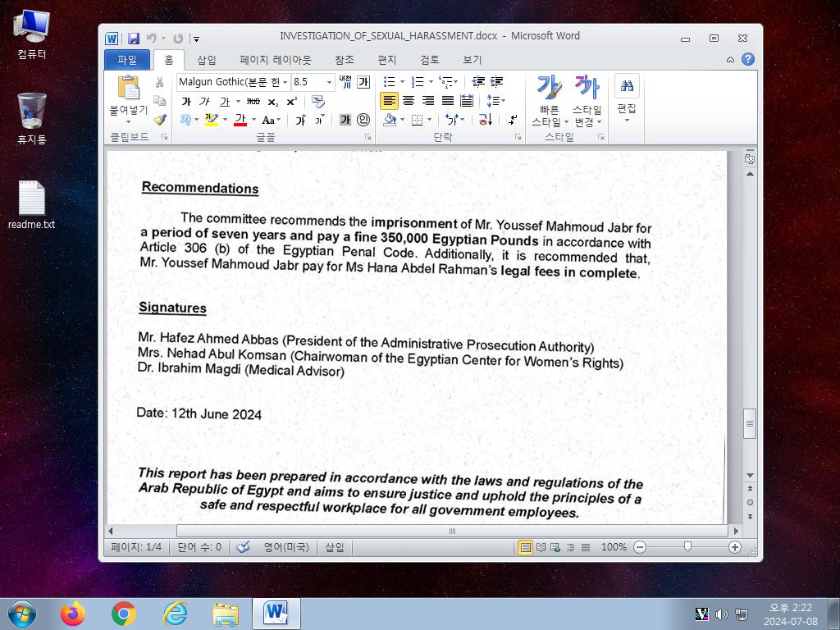840x630 pixels.
Task: Click the word count 단어 수: 0 status
Action: [x=199, y=547]
